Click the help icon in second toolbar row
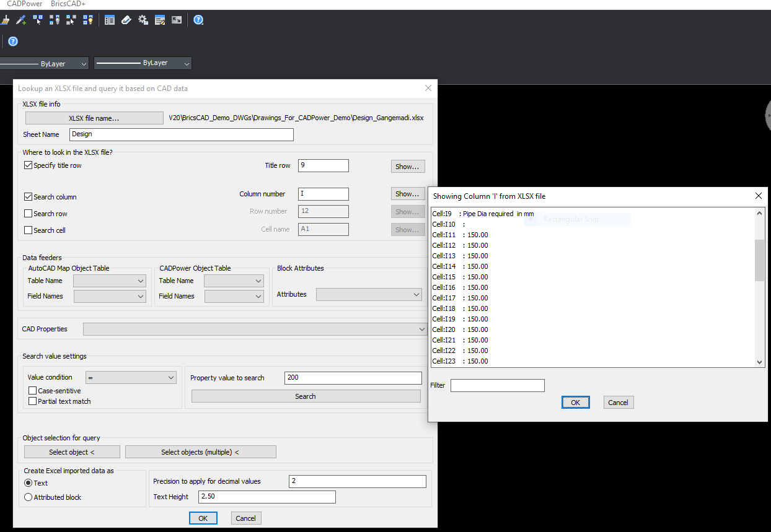The image size is (771, 532). tap(13, 41)
